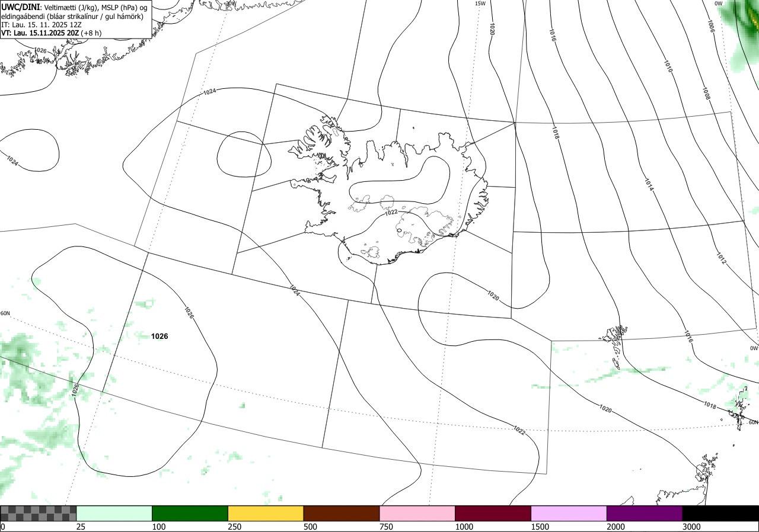Click the 1012 isobar label
This screenshot has width=759, height=532.
[721, 257]
